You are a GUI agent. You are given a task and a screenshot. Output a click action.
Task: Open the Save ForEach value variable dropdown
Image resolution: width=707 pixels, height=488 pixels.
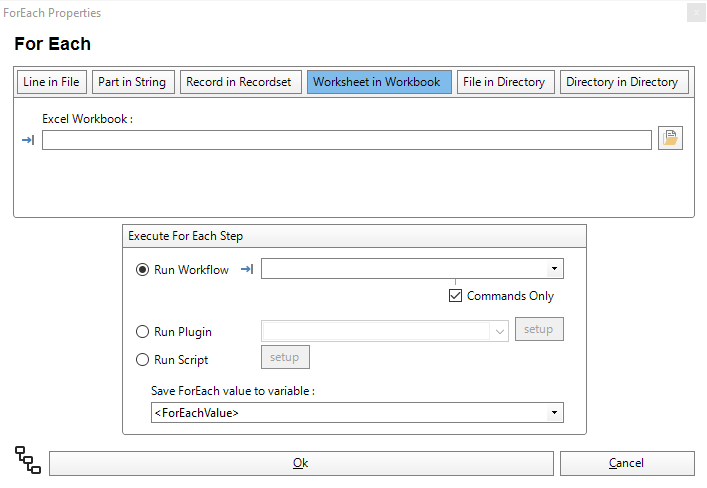[x=553, y=413]
